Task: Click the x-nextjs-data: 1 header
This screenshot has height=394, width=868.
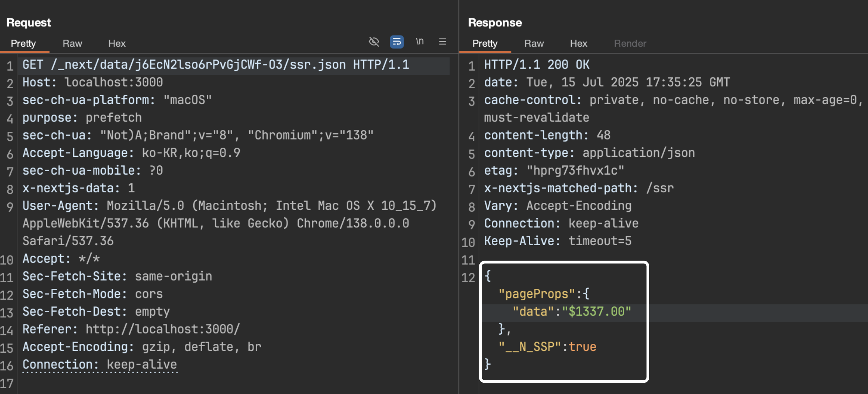Action: pos(79,189)
